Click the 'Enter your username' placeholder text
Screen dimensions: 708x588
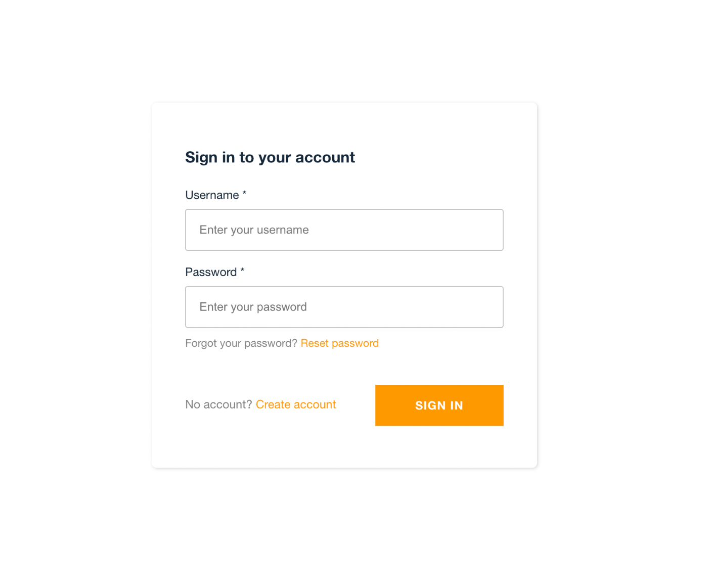(254, 230)
